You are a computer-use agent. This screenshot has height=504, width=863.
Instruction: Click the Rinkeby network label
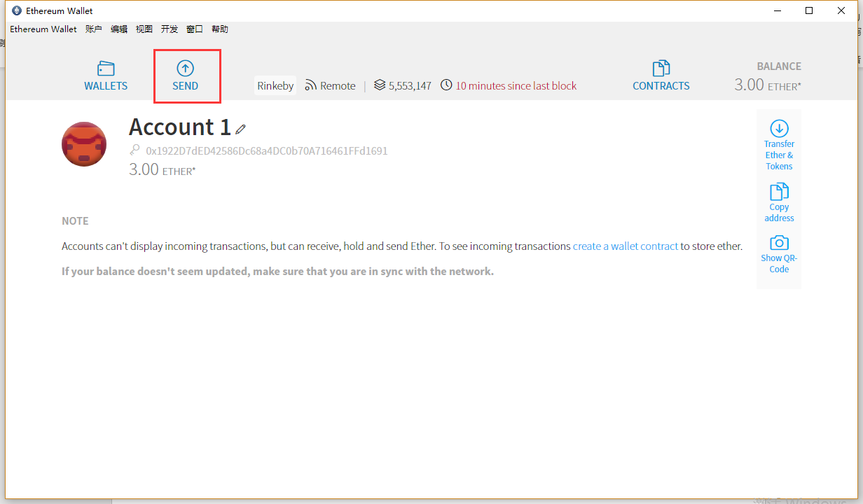[275, 85]
